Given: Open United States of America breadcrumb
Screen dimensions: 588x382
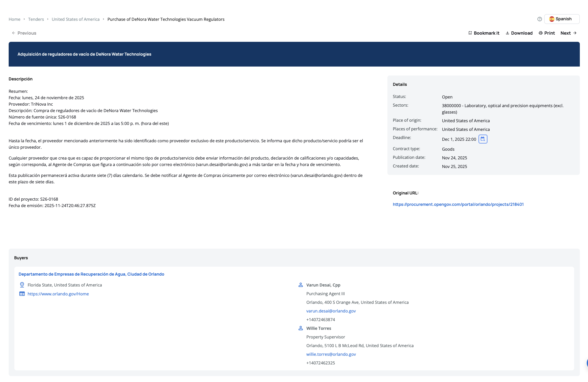Looking at the screenshot, I should (76, 19).
